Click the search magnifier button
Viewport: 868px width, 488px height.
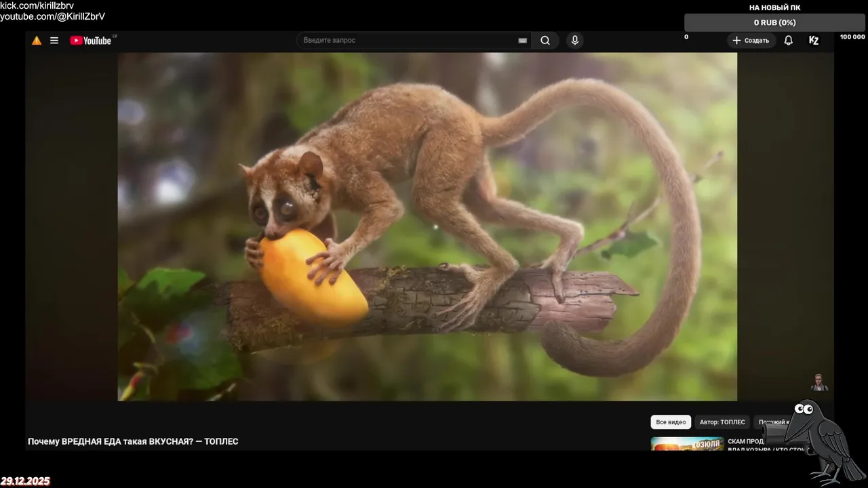click(545, 41)
